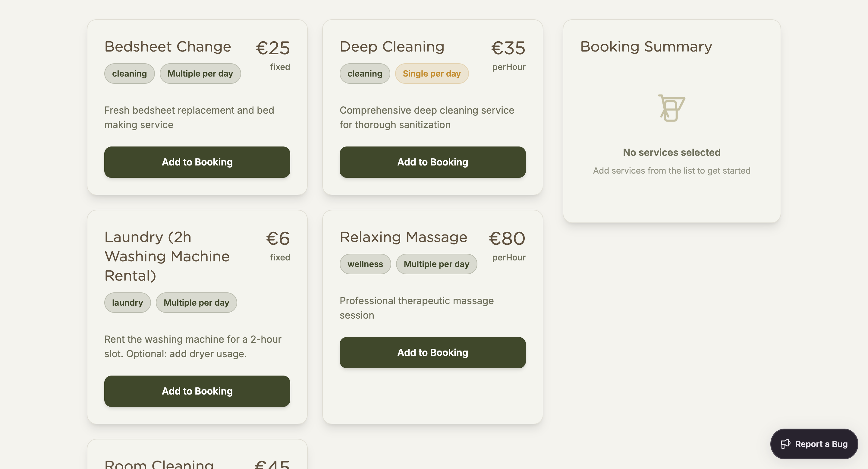Click the Relaxing Massage title
Viewport: 868px width, 469px height.
403,237
